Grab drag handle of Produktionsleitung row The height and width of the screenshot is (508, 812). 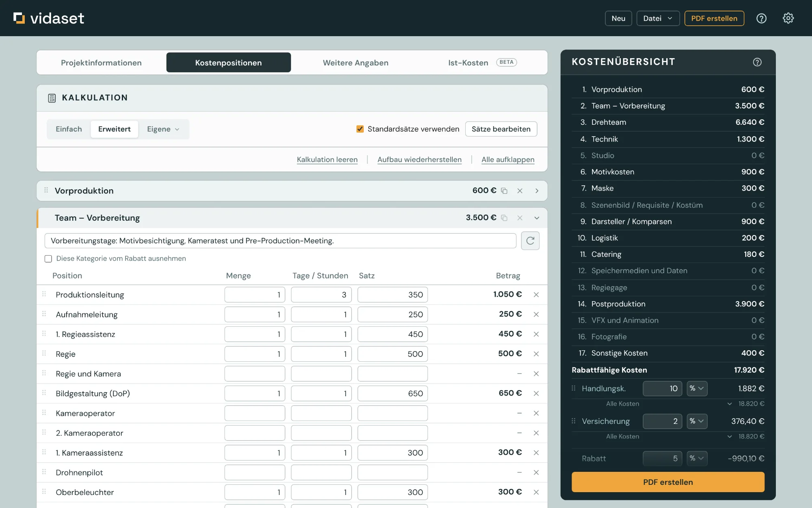[44, 294]
